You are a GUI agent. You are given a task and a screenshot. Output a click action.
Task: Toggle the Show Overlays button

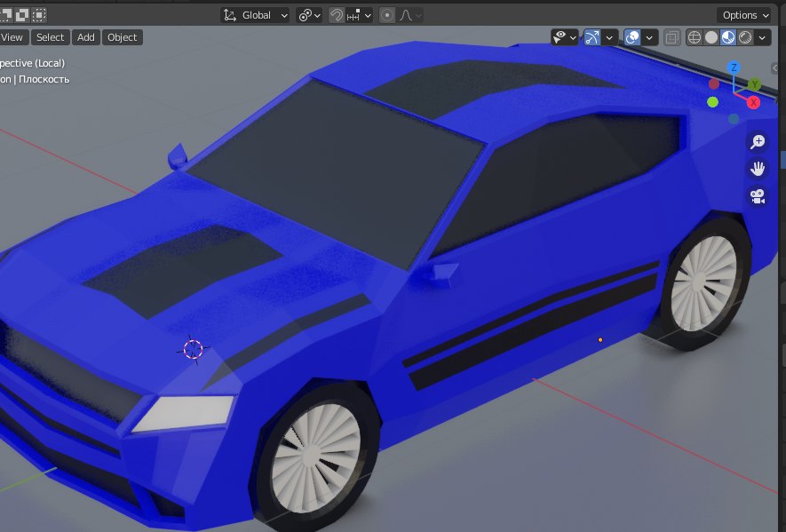[632, 37]
